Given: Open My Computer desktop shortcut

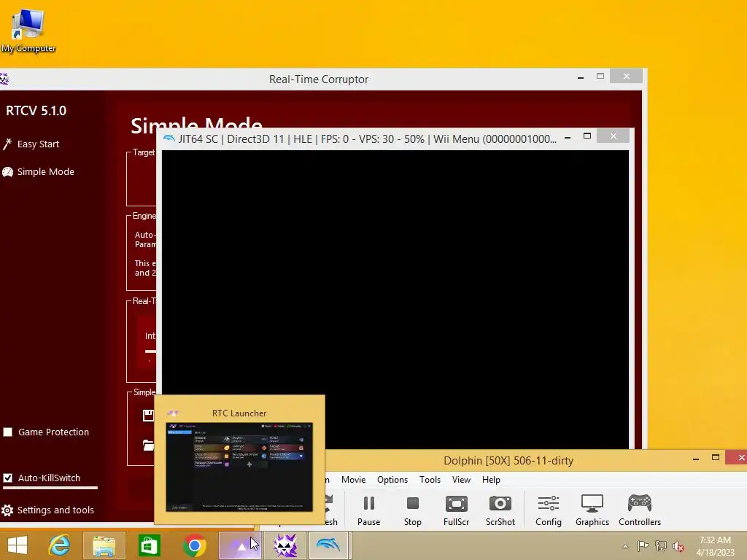Looking at the screenshot, I should [28, 29].
